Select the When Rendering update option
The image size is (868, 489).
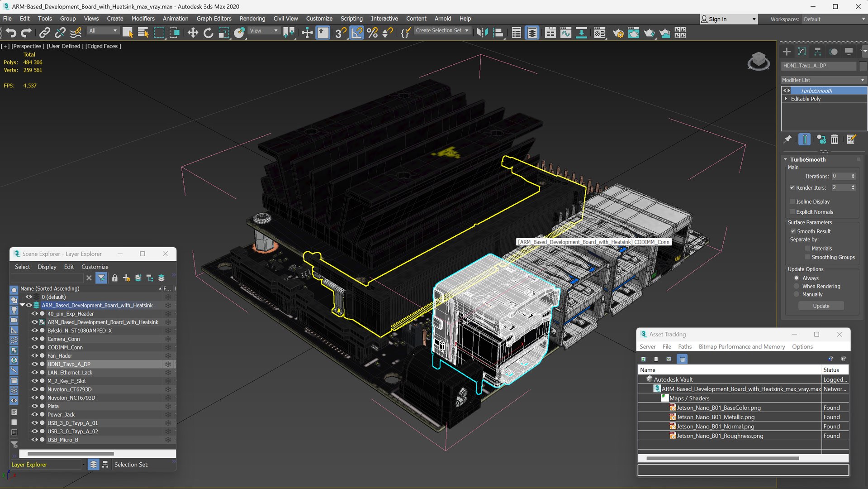point(797,287)
